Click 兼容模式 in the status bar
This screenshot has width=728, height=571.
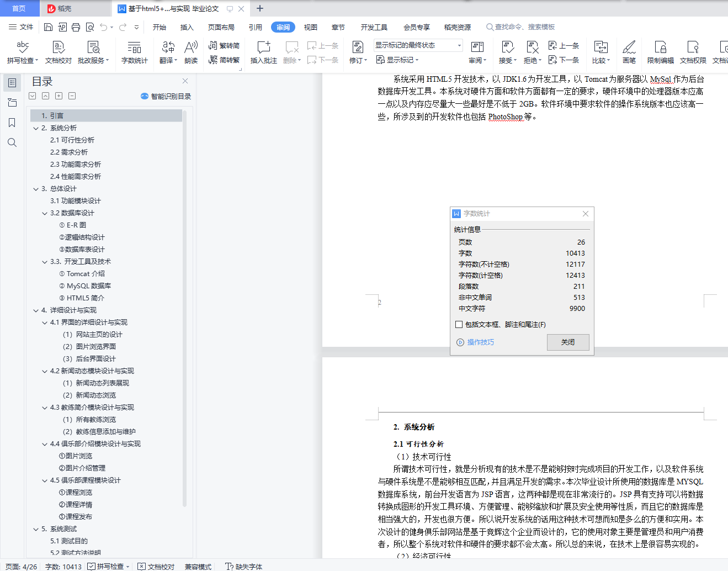tap(198, 567)
